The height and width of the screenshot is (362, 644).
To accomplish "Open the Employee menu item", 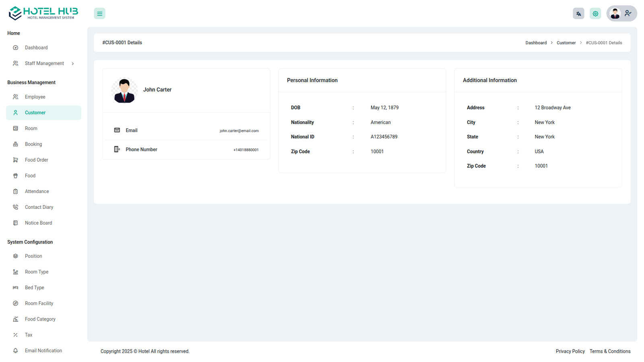I will point(35,97).
